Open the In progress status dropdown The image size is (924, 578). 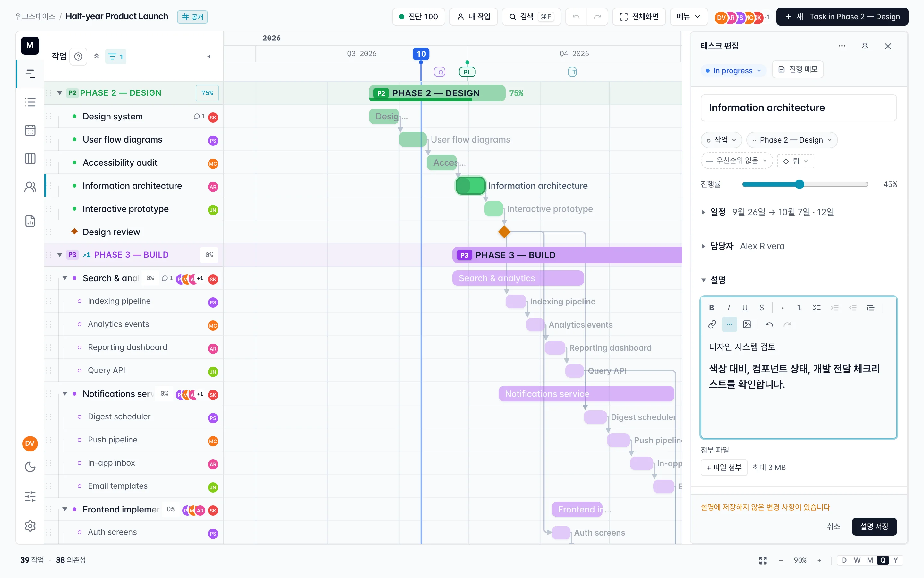pyautogui.click(x=733, y=71)
